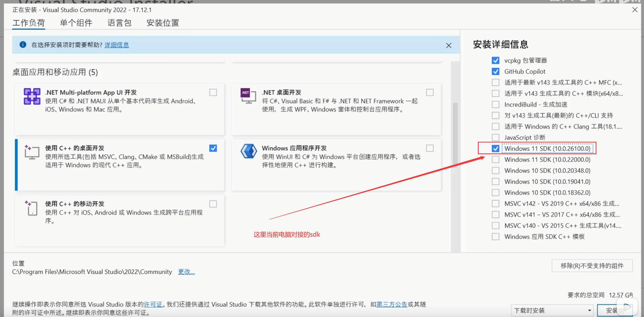Viewport: 644px width, 317px height.
Task: Click the play icon at bottom right
Action: point(627,307)
